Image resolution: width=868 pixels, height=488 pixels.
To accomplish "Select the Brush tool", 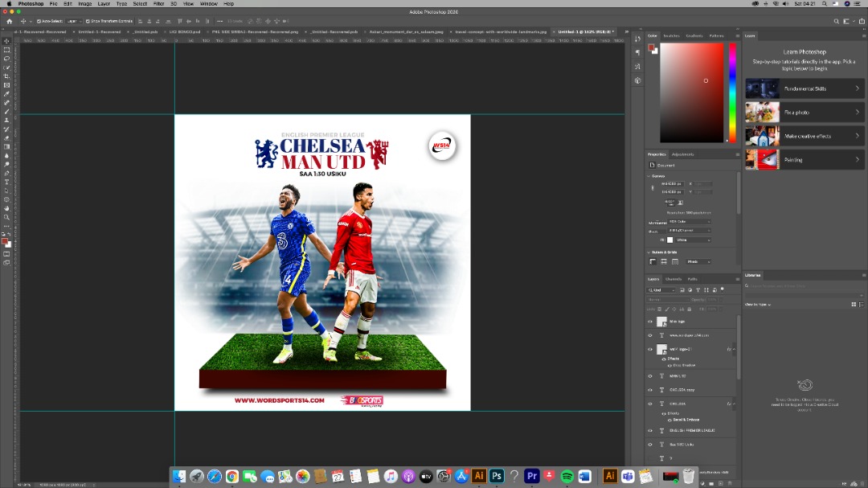I will (6, 111).
